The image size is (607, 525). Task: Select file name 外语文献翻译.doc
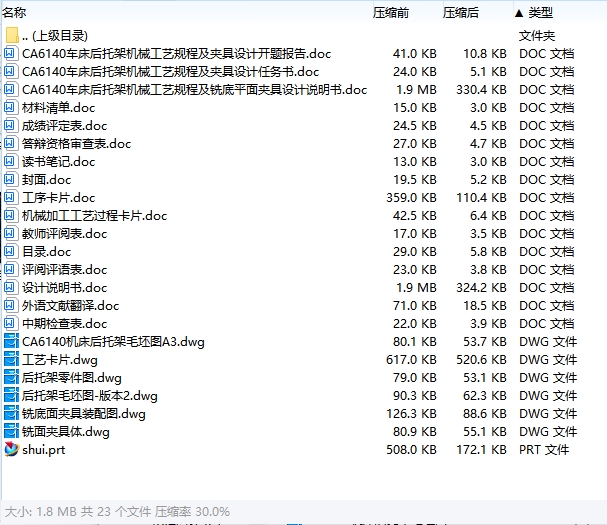70,306
